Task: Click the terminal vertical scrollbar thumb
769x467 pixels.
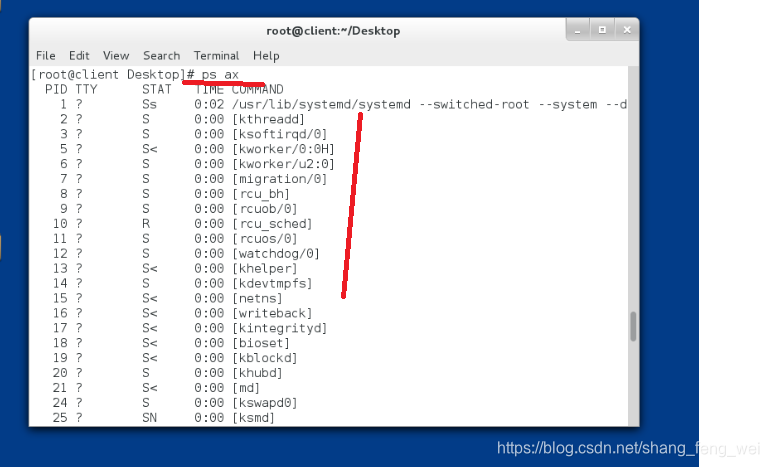Action: (x=633, y=326)
